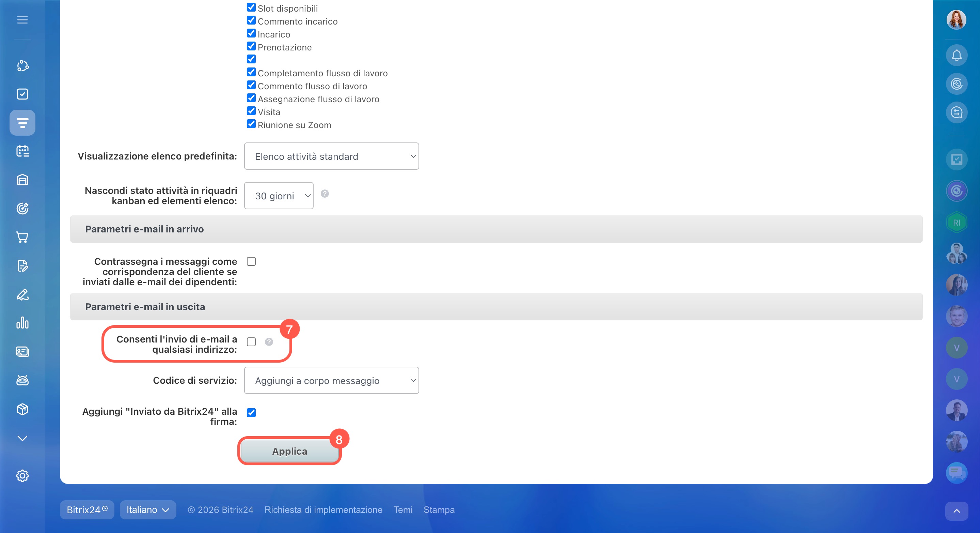
Task: Check 'Contrassegna i messaggi' checkbox
Action: click(x=251, y=261)
